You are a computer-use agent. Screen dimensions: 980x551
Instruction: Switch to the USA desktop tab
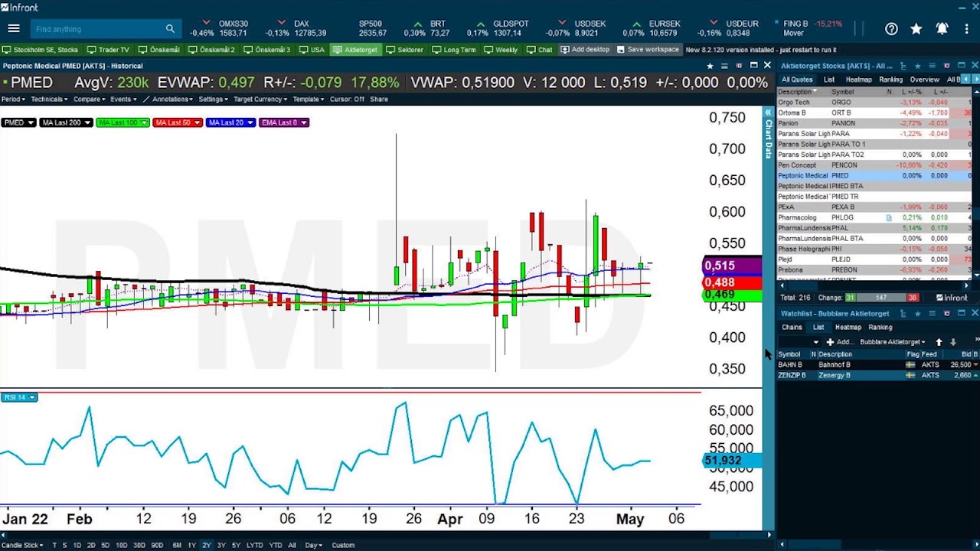(312, 50)
